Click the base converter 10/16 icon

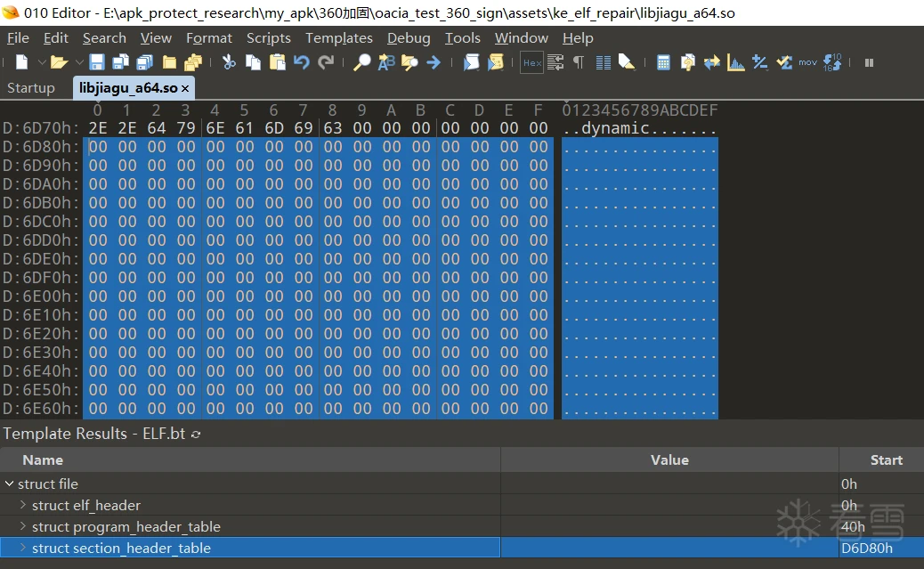(832, 62)
